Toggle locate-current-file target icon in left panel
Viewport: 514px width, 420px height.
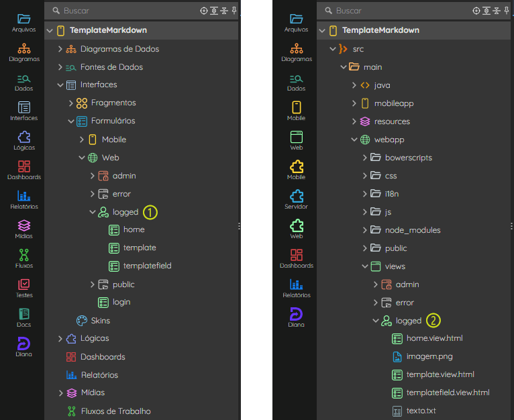point(204,11)
